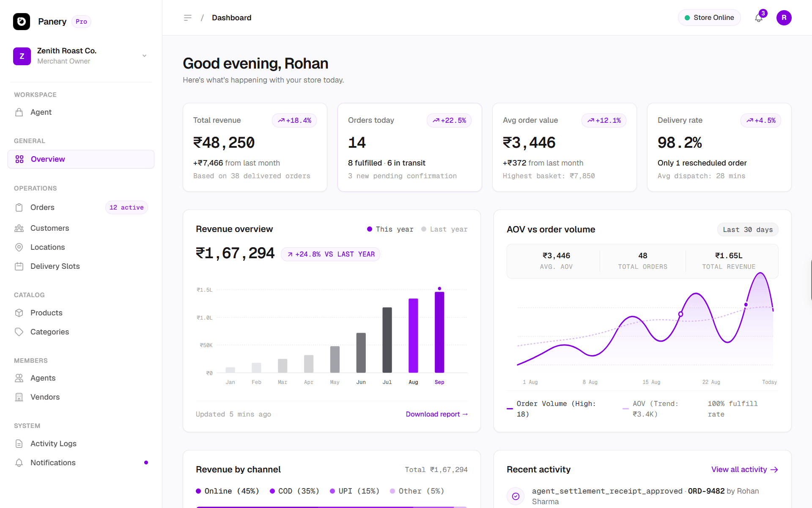The height and width of the screenshot is (508, 812).
Task: Click View all activity link
Action: 744,469
